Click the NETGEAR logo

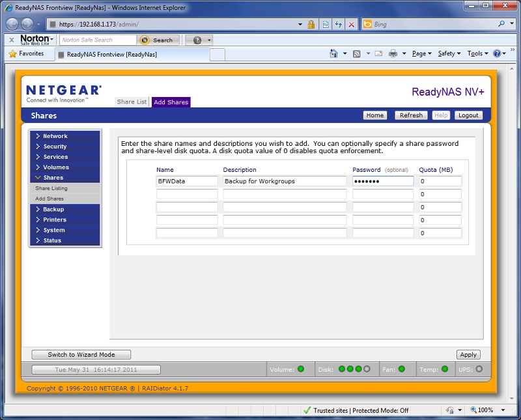pos(64,93)
